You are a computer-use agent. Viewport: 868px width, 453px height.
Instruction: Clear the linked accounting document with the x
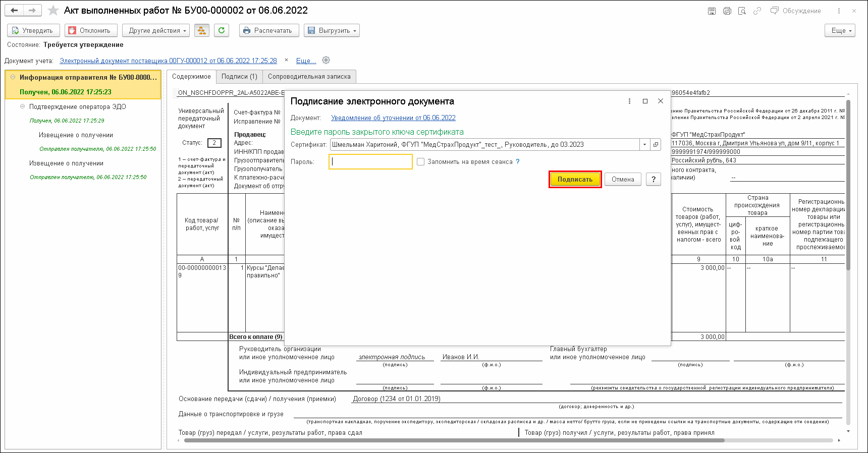tap(286, 60)
